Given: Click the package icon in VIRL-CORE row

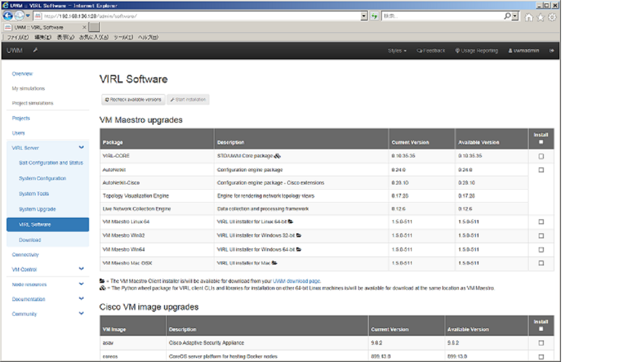Looking at the screenshot, I should tap(277, 156).
